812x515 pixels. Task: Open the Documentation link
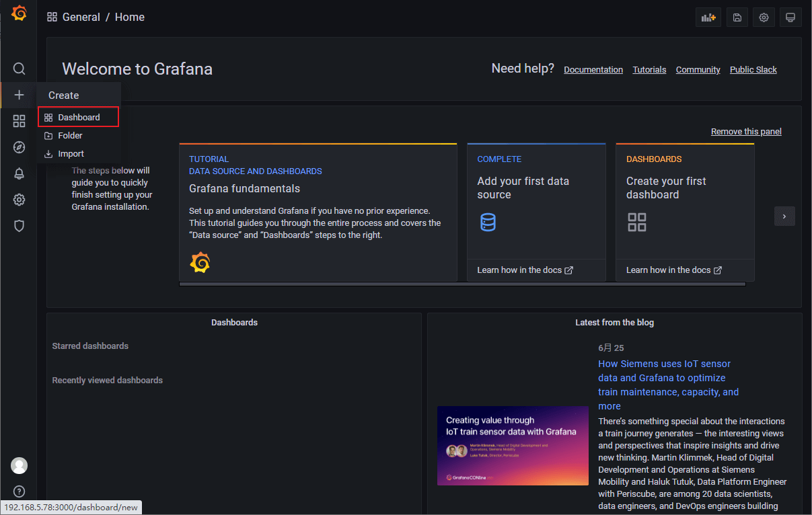(x=593, y=70)
